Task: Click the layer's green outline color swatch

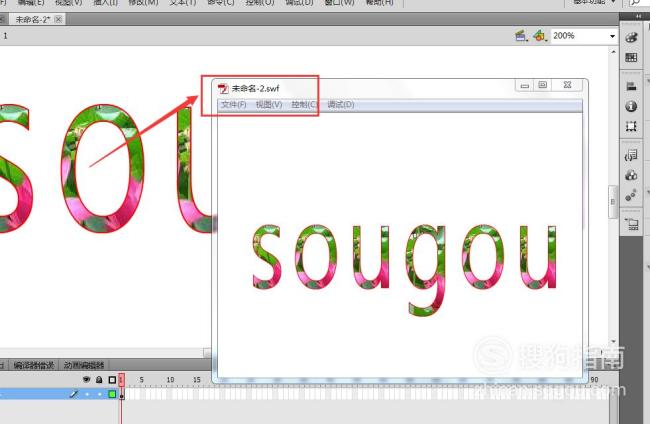Action: (x=112, y=394)
